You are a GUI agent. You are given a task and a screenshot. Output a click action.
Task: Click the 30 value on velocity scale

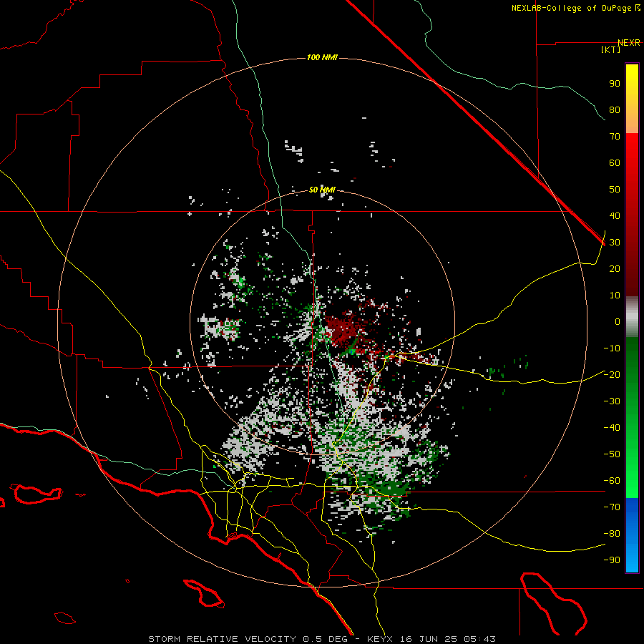(615, 243)
